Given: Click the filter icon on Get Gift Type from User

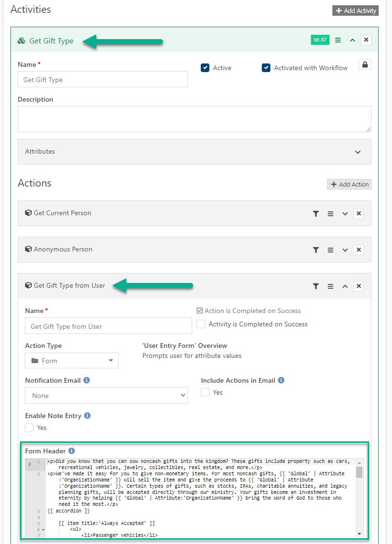Looking at the screenshot, I should [316, 286].
